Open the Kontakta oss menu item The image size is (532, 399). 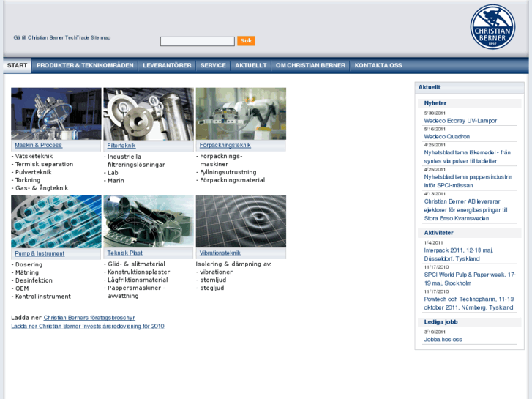378,65
